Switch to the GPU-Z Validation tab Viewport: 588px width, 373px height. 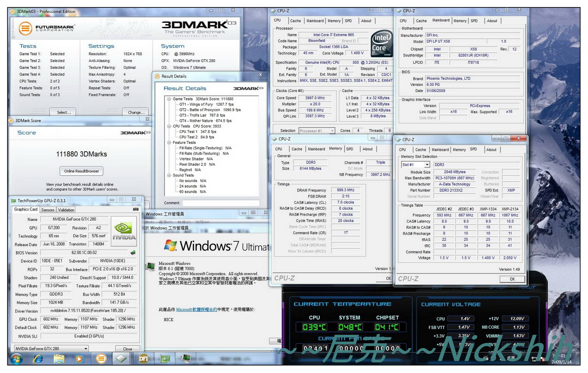(x=66, y=210)
